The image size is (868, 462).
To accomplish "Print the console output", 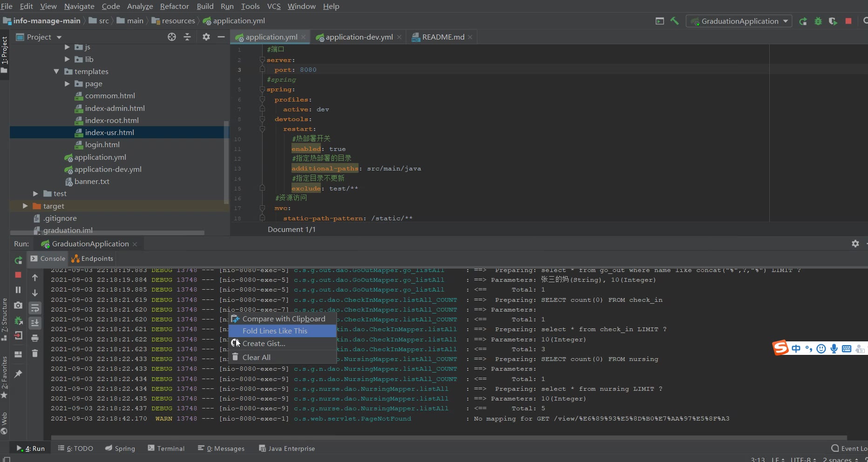I will click(x=35, y=338).
